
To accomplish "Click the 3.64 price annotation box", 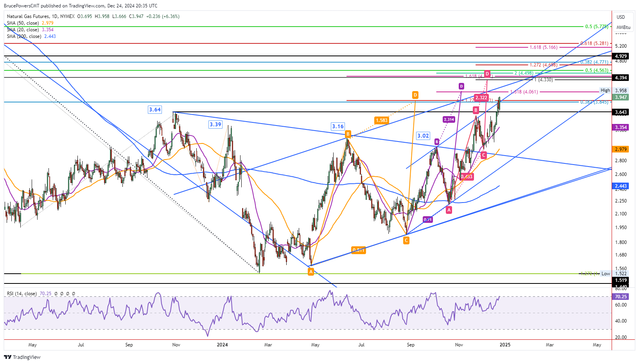I will click(x=155, y=109).
